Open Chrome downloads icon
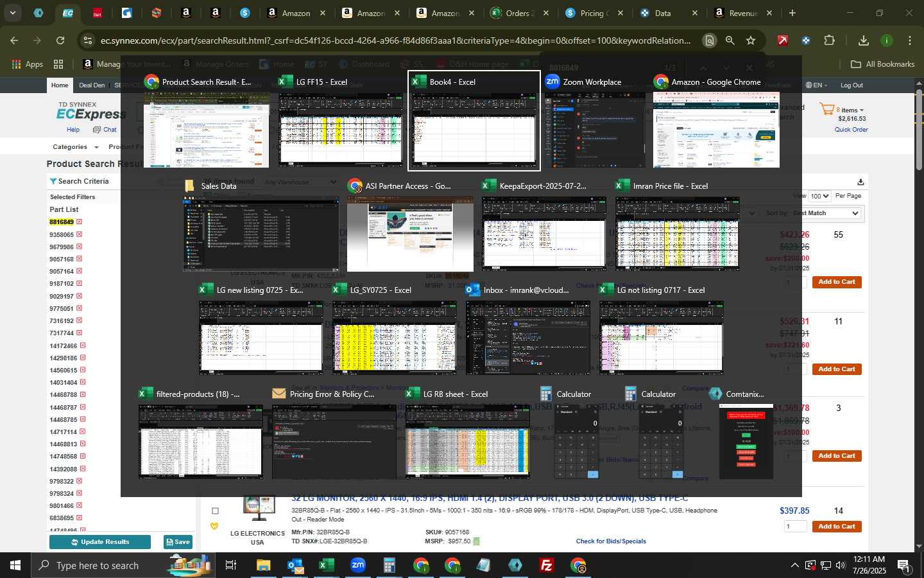This screenshot has height=578, width=924. 864,40
